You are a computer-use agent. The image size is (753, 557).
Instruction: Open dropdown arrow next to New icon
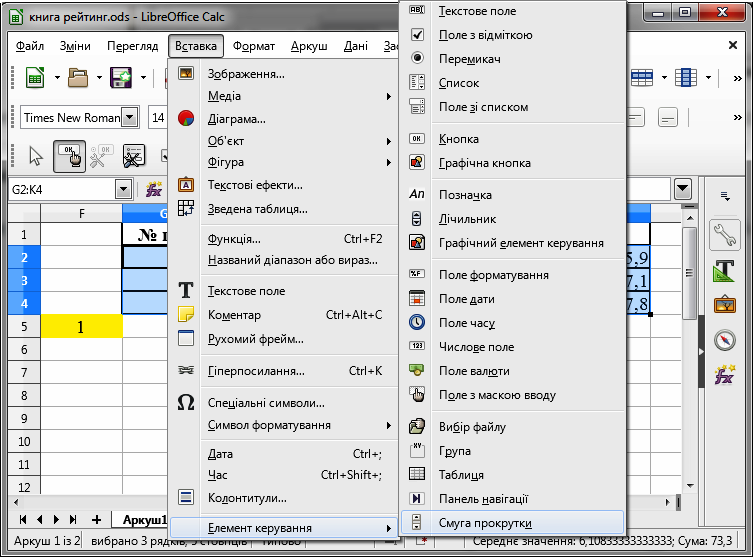pos(57,77)
